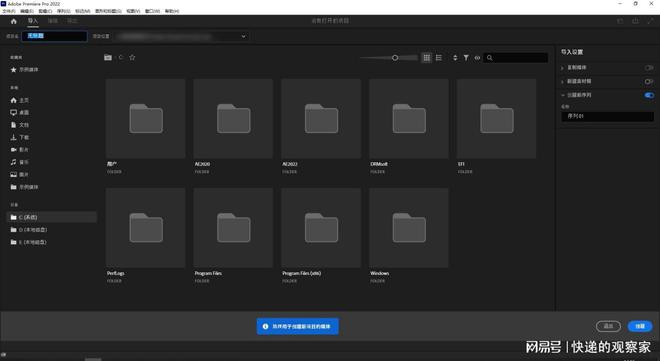Select the AE2020 folder thumbnail

point(233,119)
